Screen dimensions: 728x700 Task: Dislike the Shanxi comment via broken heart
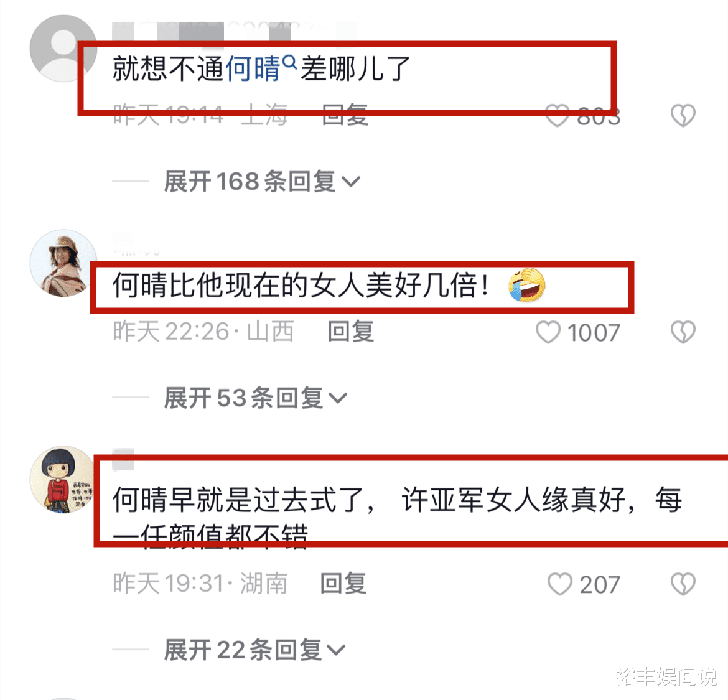683,332
